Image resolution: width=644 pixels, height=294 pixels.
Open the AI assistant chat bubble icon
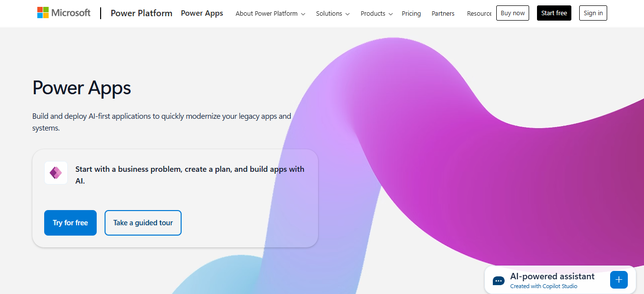tap(499, 281)
